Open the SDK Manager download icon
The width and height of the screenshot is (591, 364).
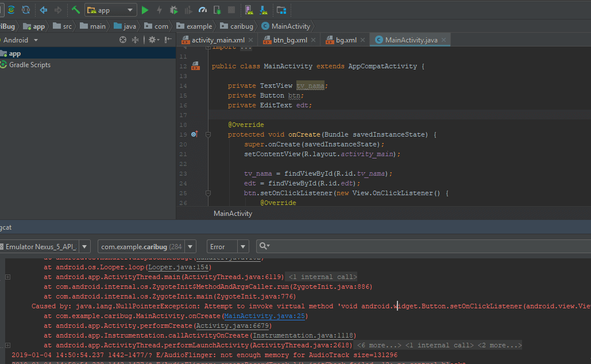264,10
